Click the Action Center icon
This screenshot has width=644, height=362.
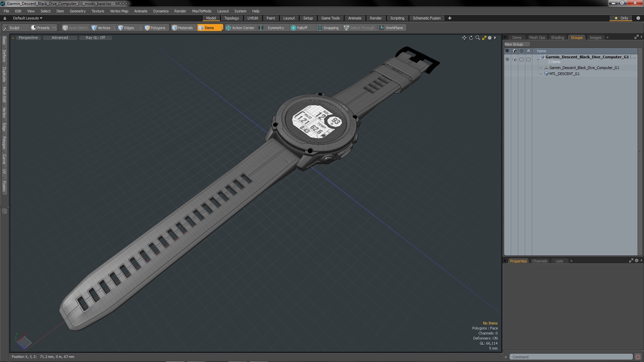(x=228, y=28)
